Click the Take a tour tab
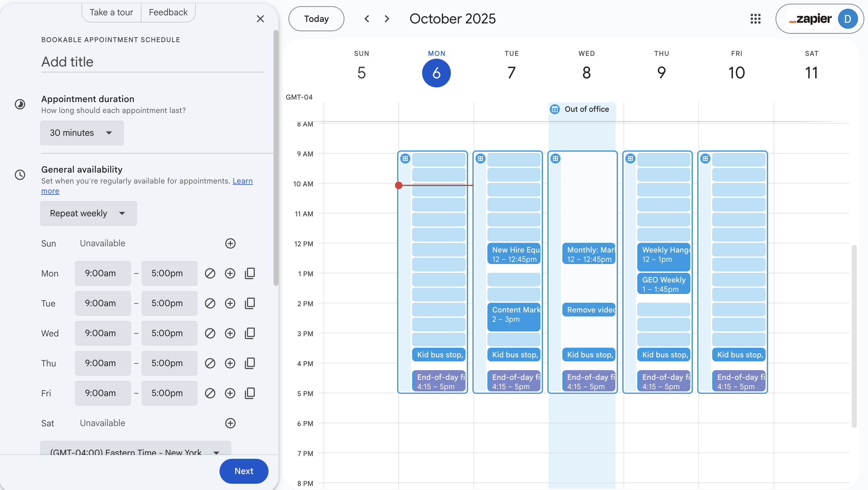Viewport: 868px width, 490px height. pos(111,12)
